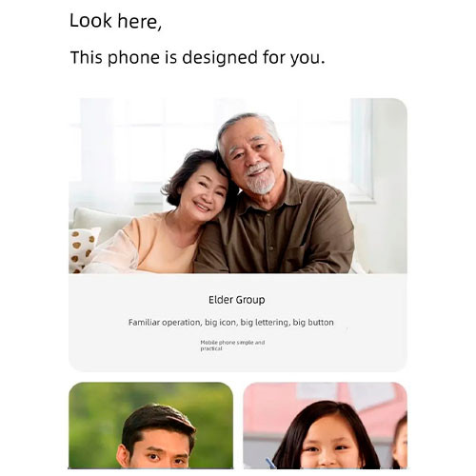Click the second child beside the girl
476x476 pixels.
click(400, 441)
